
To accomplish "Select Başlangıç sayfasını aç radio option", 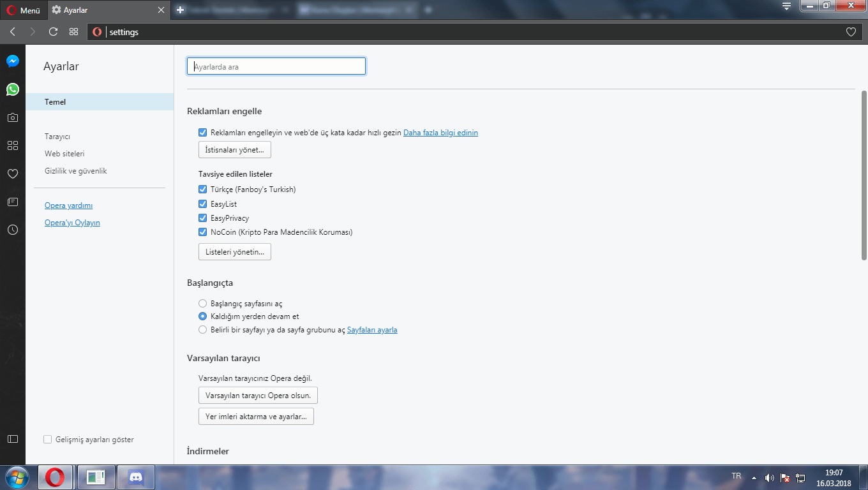I will pos(203,304).
